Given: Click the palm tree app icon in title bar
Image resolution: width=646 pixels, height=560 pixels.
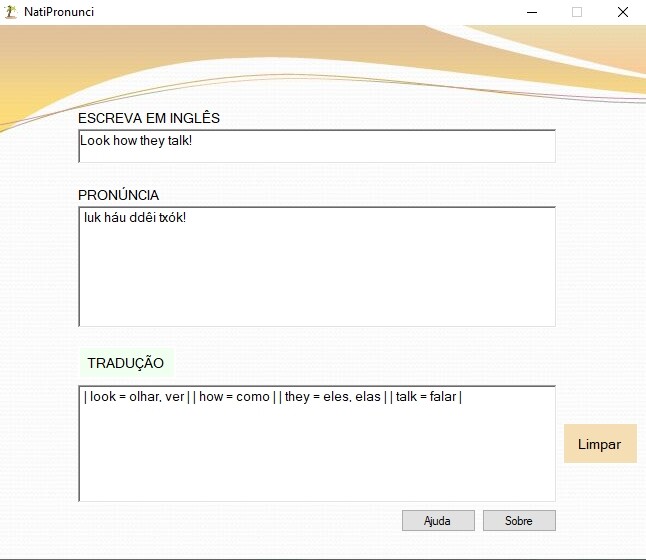Looking at the screenshot, I should 11,12.
